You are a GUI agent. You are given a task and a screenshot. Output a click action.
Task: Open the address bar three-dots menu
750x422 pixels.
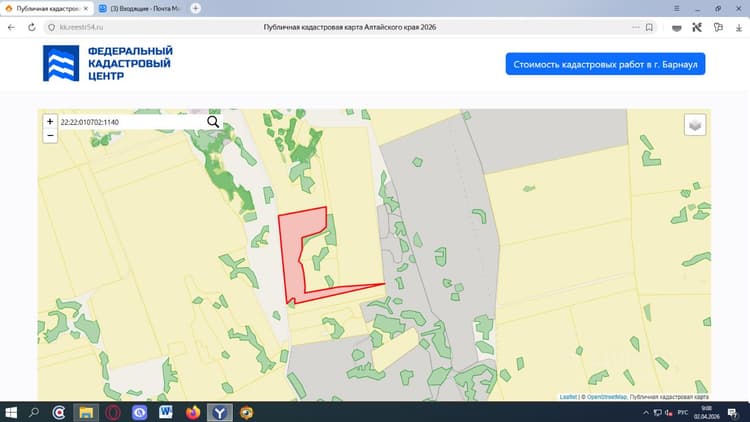tap(635, 27)
